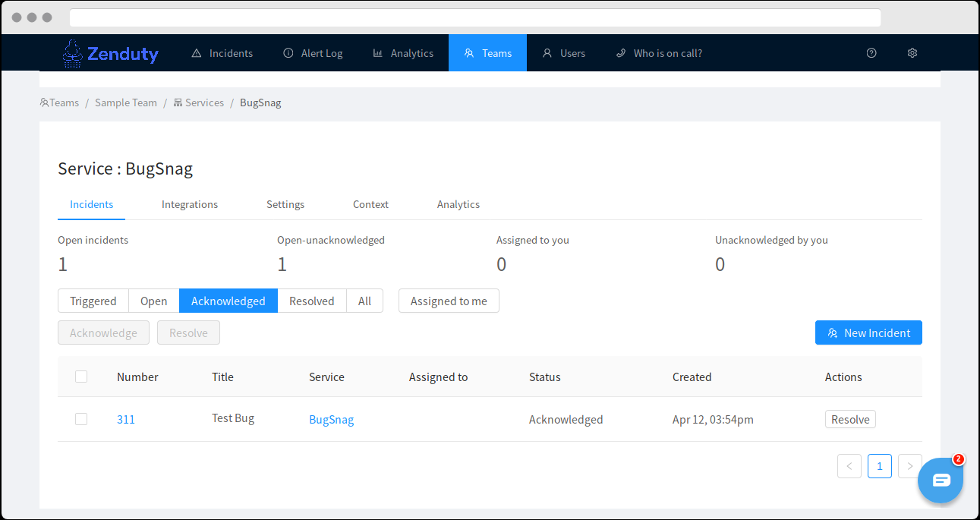Click Sample Team breadcrumb

126,102
